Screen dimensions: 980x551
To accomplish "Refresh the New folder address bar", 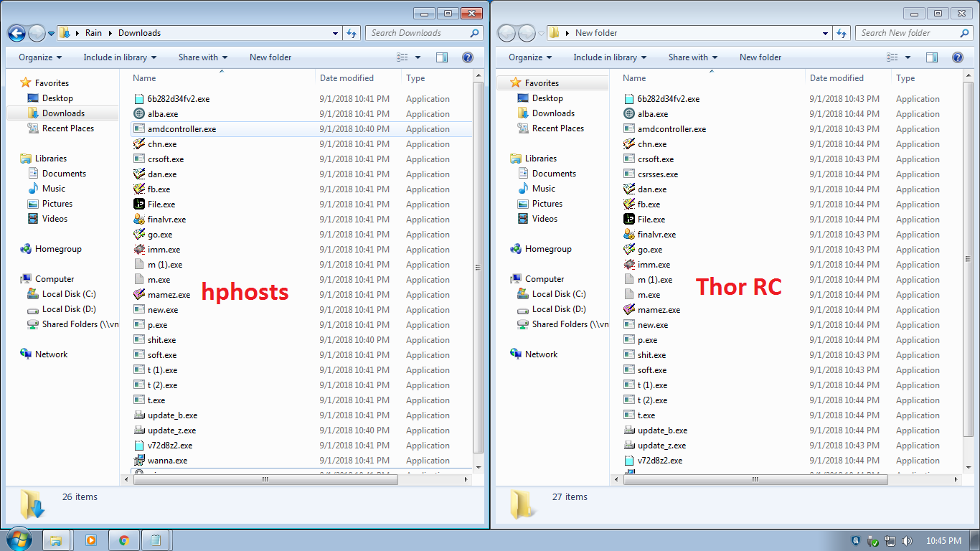I will [842, 33].
